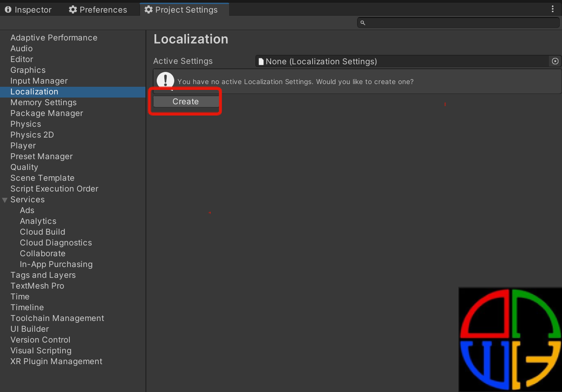This screenshot has height=392, width=562.
Task: Select the Timeline settings category
Action: tap(27, 307)
